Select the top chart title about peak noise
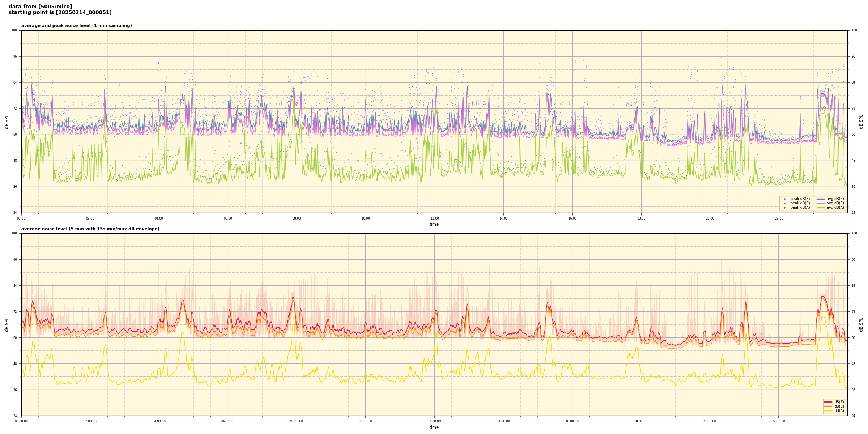This screenshot has width=868, height=434. pyautogui.click(x=76, y=26)
